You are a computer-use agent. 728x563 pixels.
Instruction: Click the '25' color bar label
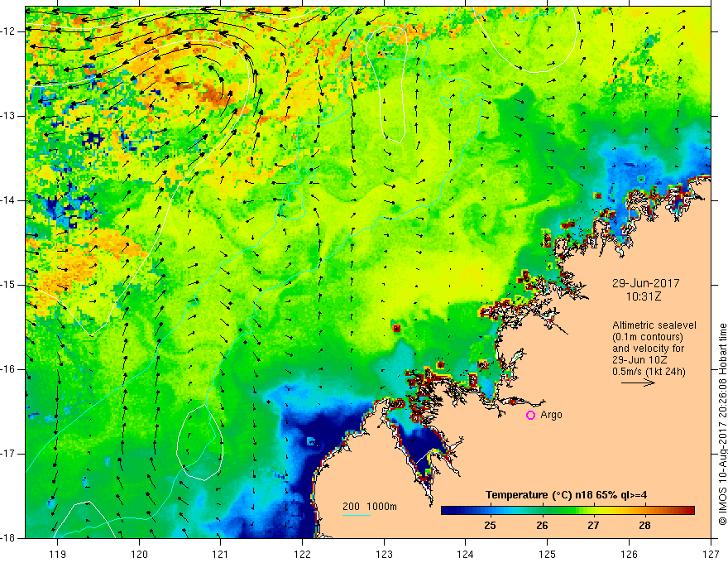[x=490, y=526]
